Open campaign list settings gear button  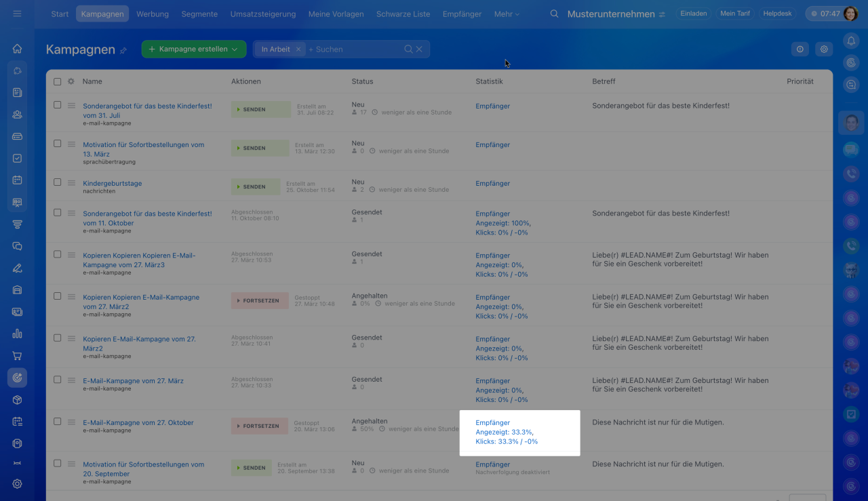click(824, 49)
